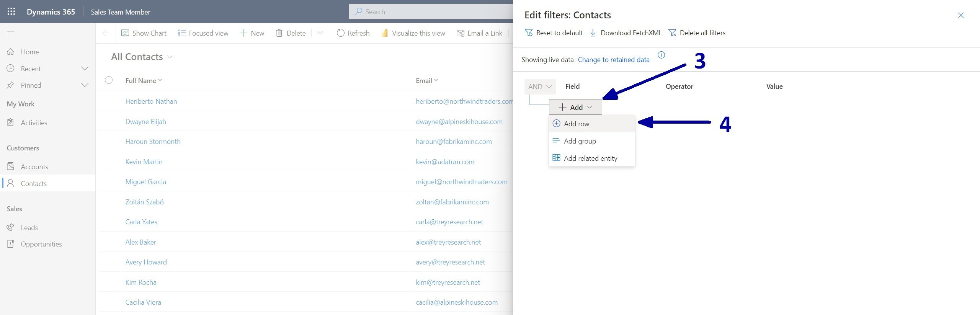Image resolution: width=980 pixels, height=315 pixels.
Task: Open Zoltán Szabó contact
Action: [144, 202]
